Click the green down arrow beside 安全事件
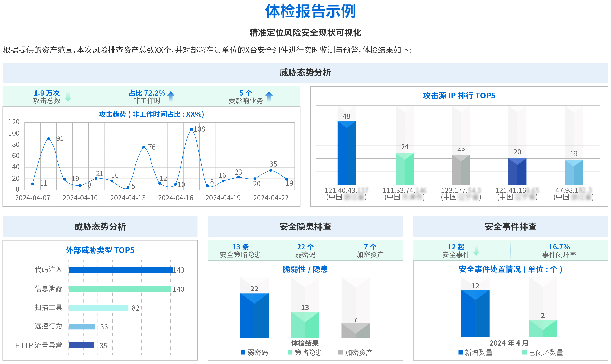 (476, 251)
